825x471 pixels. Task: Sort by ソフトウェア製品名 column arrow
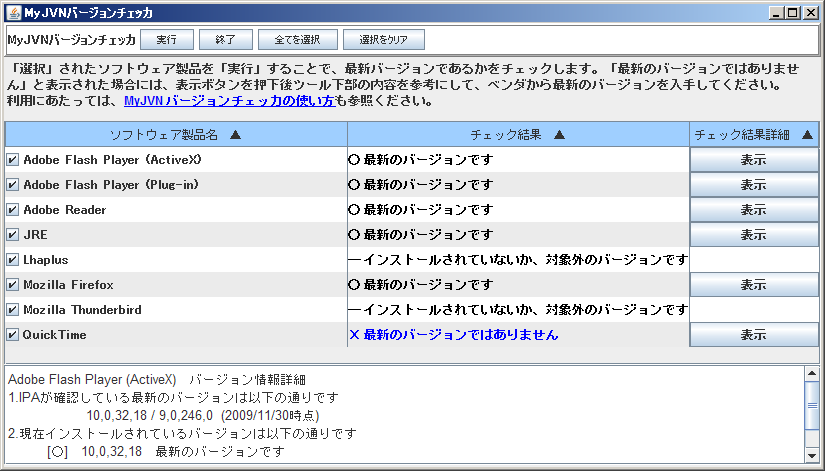[x=236, y=135]
